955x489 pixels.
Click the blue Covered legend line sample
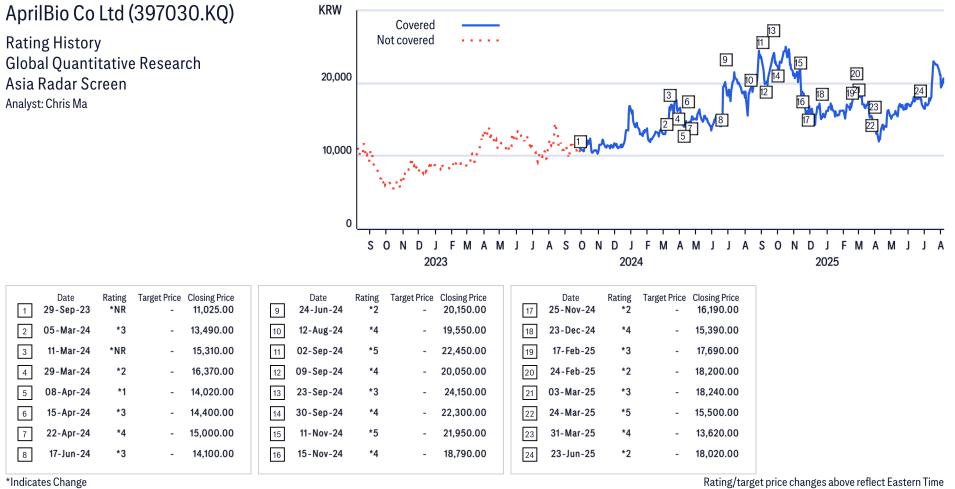pyautogui.click(x=481, y=25)
